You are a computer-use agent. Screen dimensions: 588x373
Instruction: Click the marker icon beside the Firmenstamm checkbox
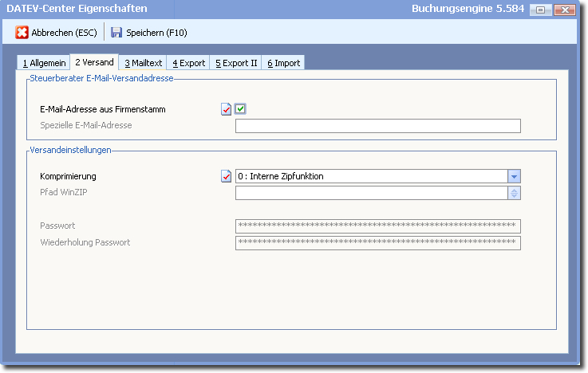tap(226, 109)
